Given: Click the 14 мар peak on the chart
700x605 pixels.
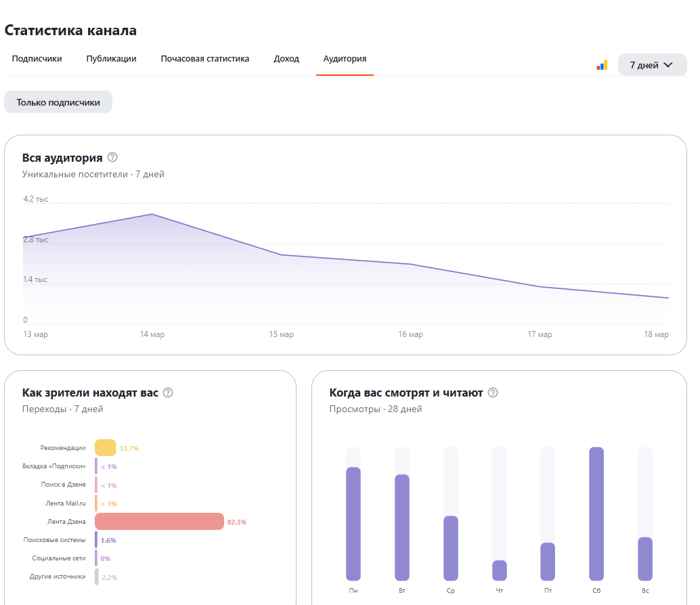Looking at the screenshot, I should tap(152, 215).
